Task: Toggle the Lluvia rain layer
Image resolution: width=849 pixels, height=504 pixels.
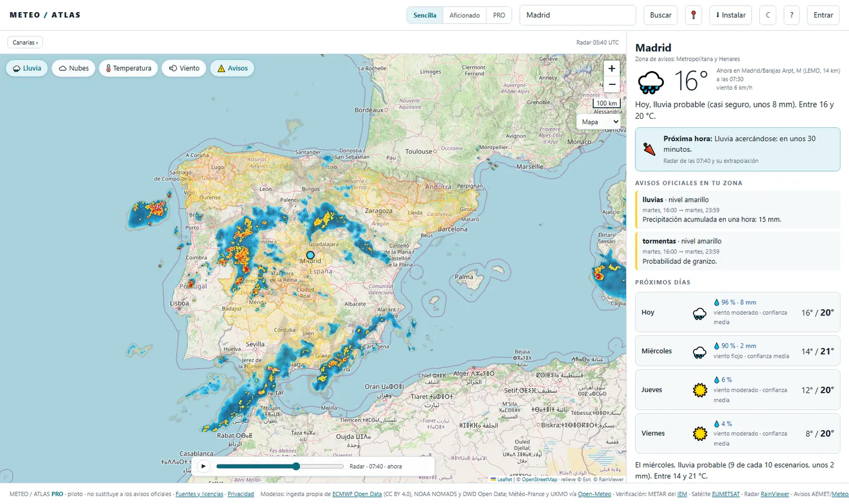Action: tap(27, 69)
